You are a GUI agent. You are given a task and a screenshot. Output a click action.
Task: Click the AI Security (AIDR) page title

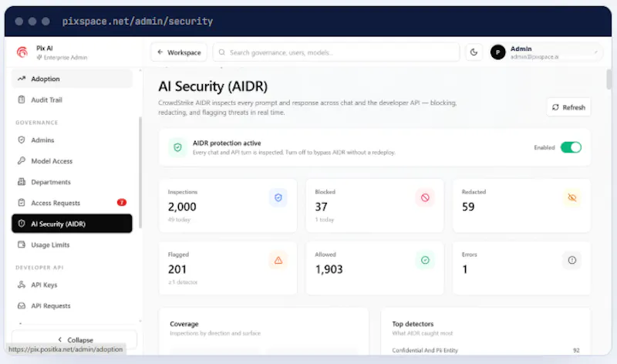point(213,86)
